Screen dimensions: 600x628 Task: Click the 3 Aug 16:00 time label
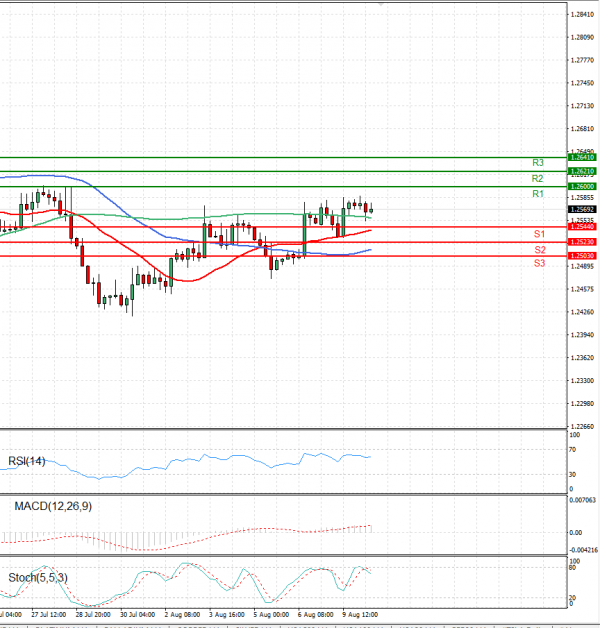[x=227, y=614]
